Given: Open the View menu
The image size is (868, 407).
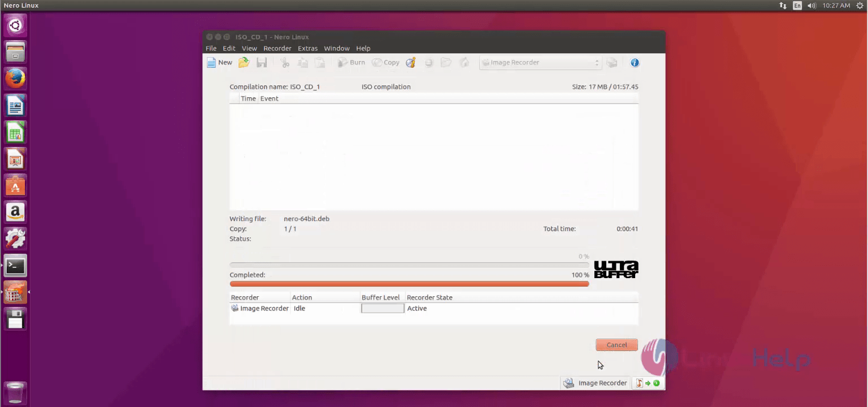Looking at the screenshot, I should 249,49.
